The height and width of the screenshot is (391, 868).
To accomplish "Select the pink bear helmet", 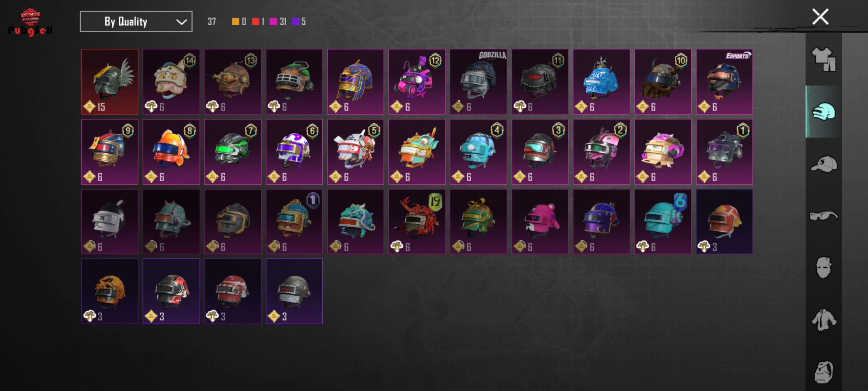I will (540, 222).
